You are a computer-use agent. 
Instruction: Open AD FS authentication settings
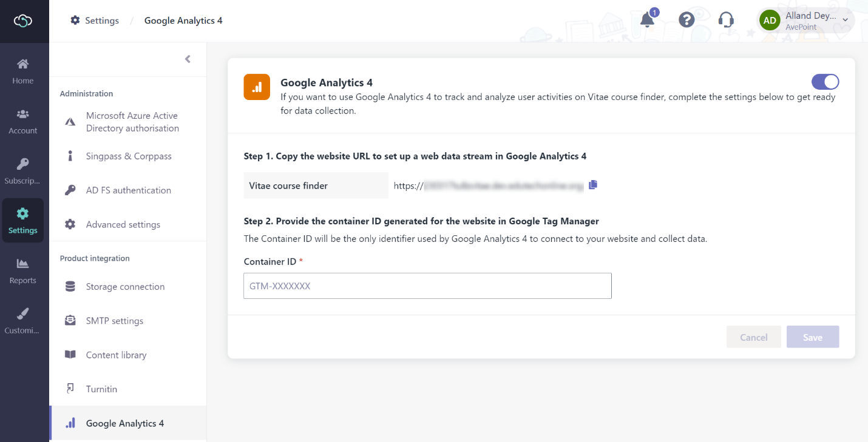point(128,190)
